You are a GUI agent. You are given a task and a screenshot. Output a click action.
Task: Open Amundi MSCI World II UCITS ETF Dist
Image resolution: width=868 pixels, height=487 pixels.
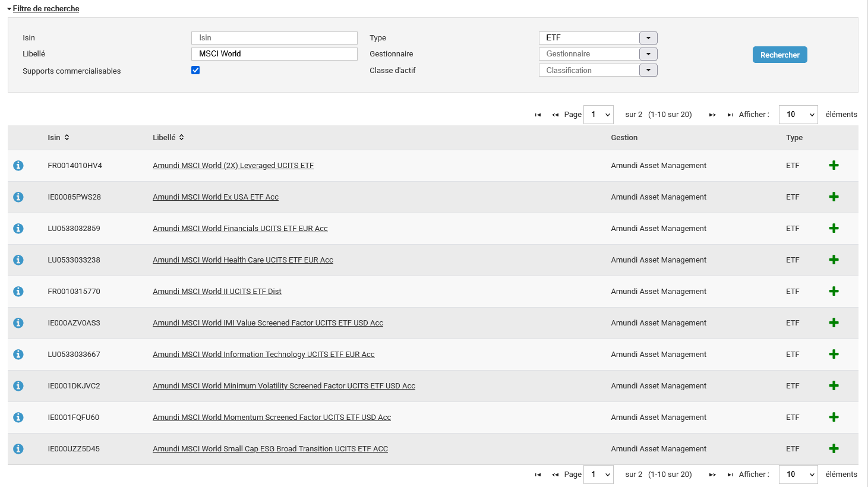217,292
